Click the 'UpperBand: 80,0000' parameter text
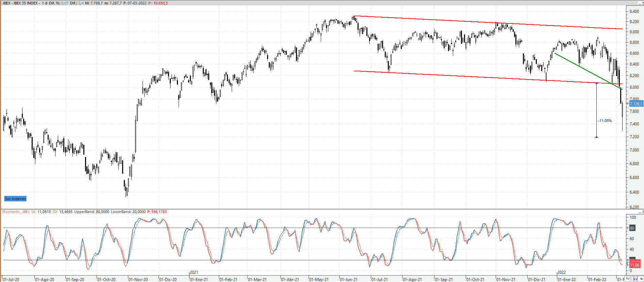 pyautogui.click(x=92, y=212)
